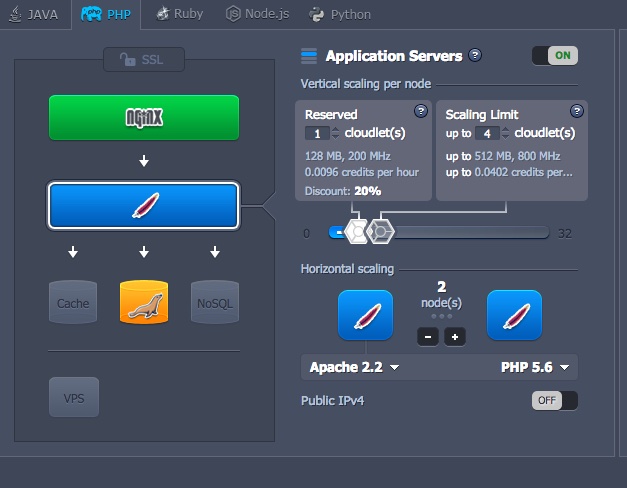Click the Discount 20% text
Screen dimensions: 627x488
pos(343,191)
